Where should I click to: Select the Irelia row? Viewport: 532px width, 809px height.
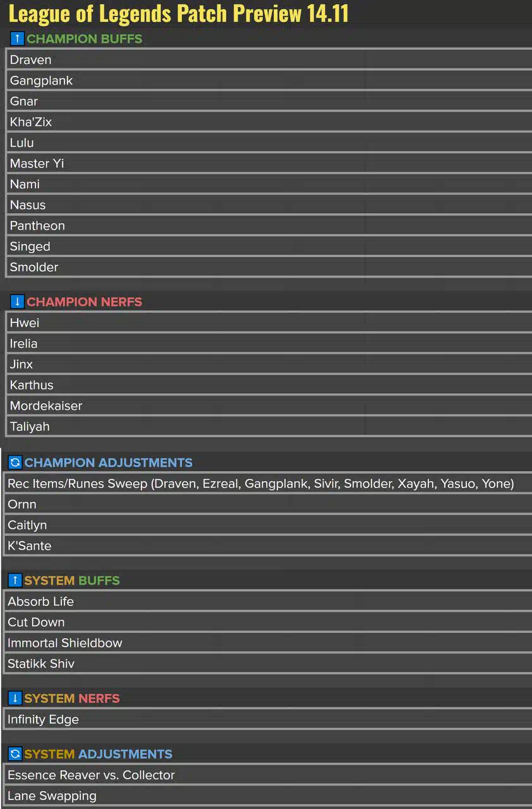click(269, 343)
